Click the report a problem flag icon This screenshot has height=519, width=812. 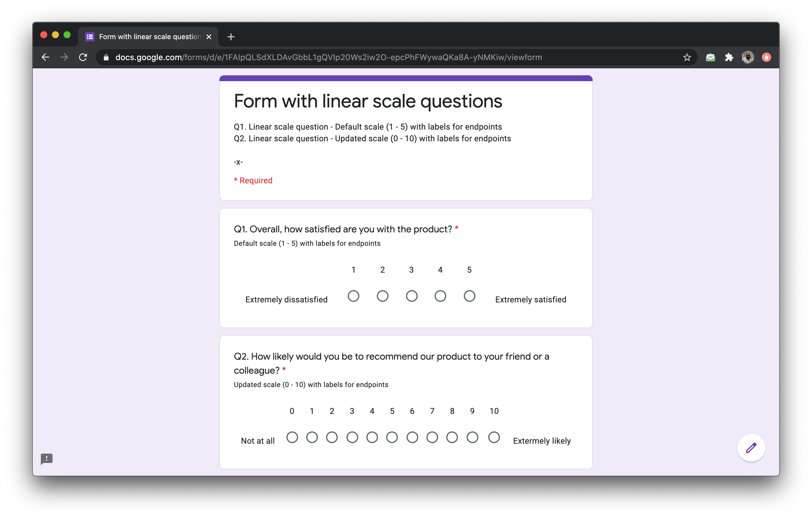coord(47,459)
